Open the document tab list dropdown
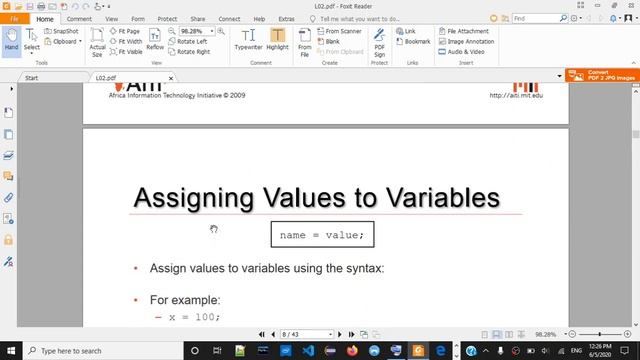Screen dimensions: 640x360 click(559, 76)
